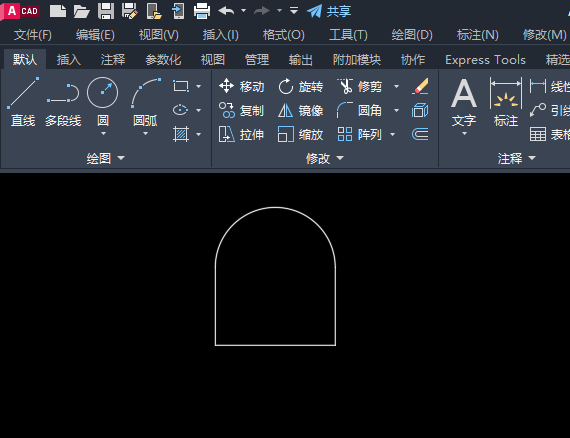Click the ellipse draw icon
The height and width of the screenshot is (438, 570).
pyautogui.click(x=181, y=110)
